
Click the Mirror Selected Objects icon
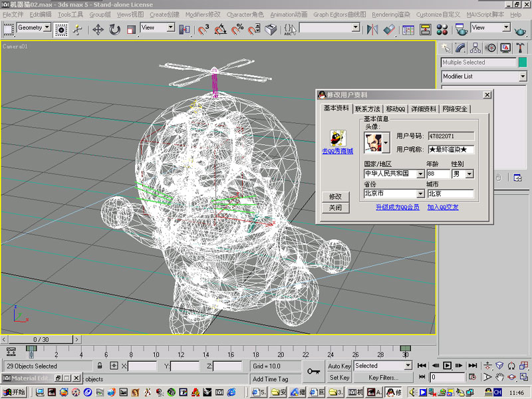coord(372,30)
